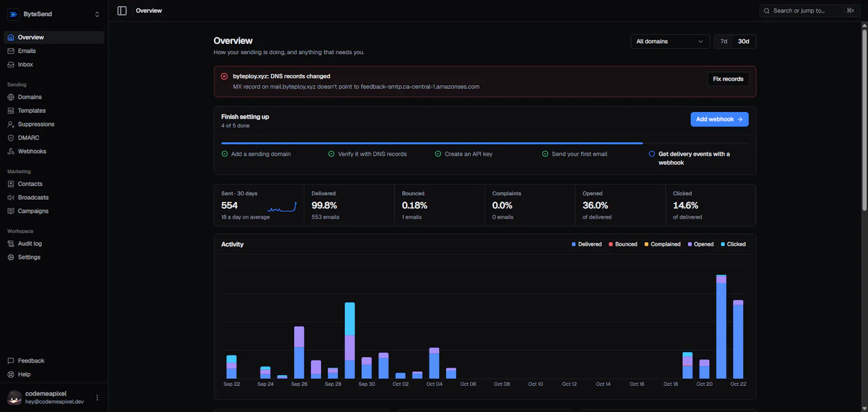Click the tall Oct 21 activity bar
868x412 pixels.
click(721, 327)
